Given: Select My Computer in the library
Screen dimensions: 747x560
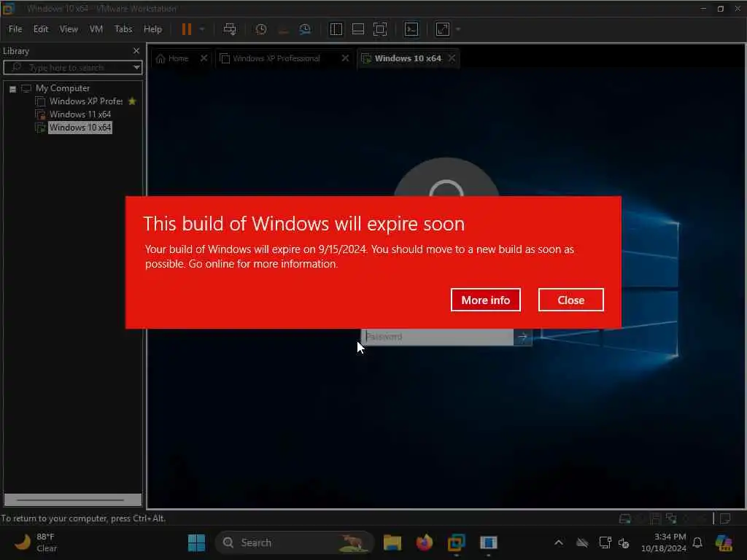Looking at the screenshot, I should pyautogui.click(x=63, y=88).
